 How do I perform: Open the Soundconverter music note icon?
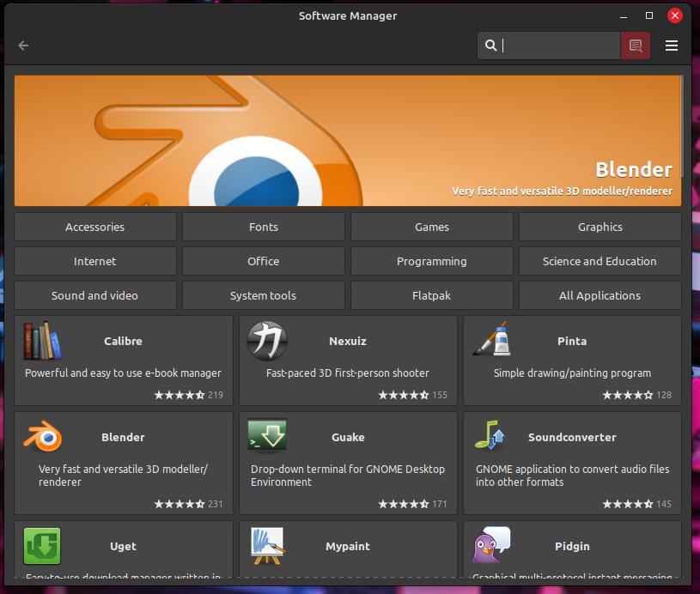(x=490, y=435)
